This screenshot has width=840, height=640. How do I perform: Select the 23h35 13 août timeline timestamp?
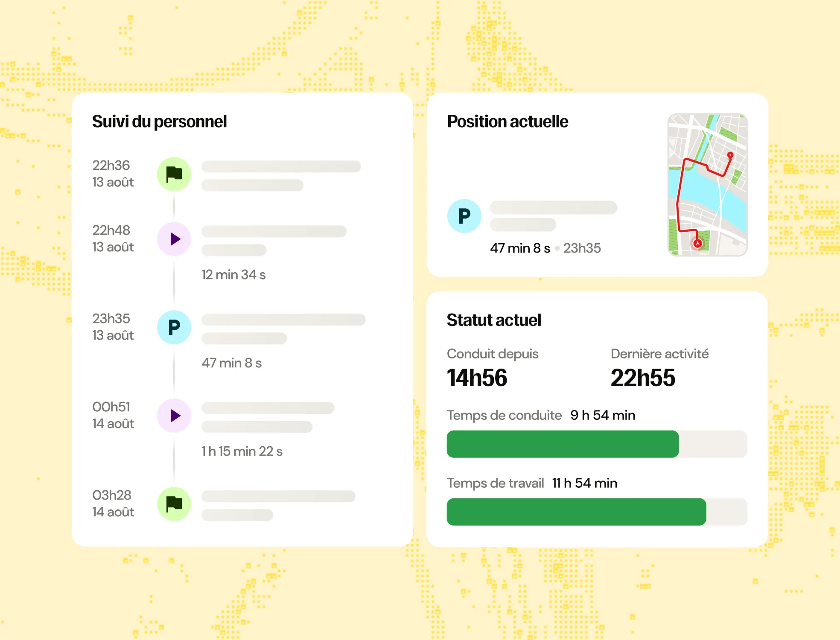coord(113,327)
